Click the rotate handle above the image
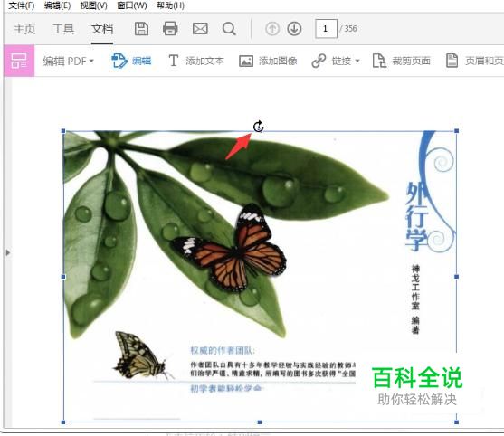This screenshot has width=504, height=436. pyautogui.click(x=259, y=127)
